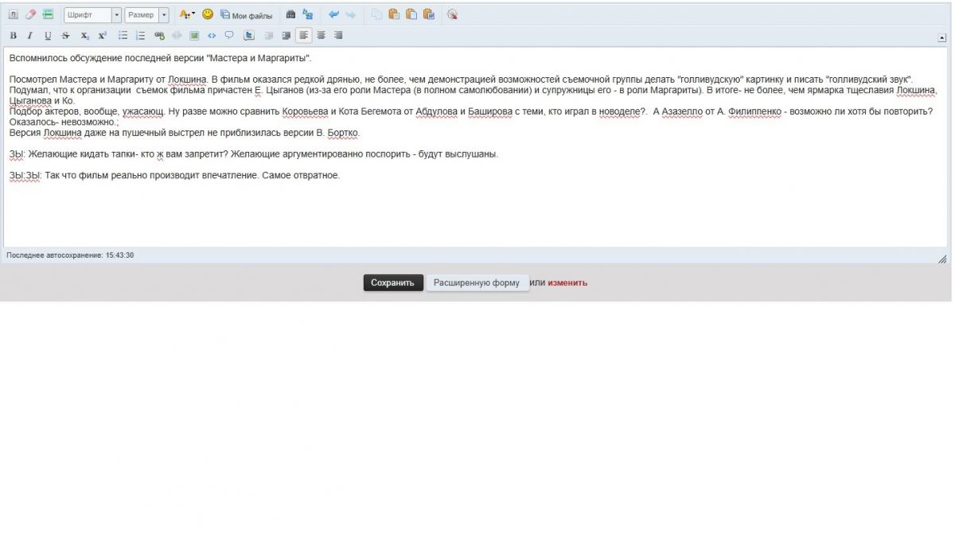The image size is (955, 560).
Task: Collapse the editor toolbar with the arrow
Action: (942, 37)
